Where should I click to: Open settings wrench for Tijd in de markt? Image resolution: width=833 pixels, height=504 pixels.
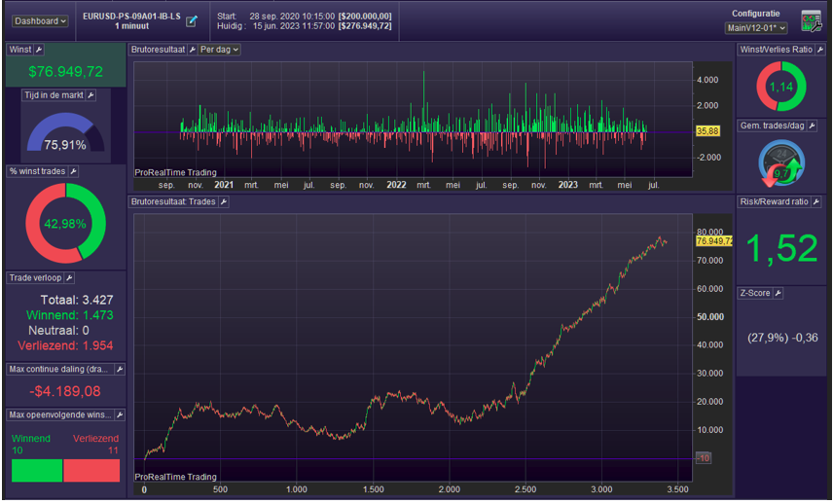tap(91, 95)
